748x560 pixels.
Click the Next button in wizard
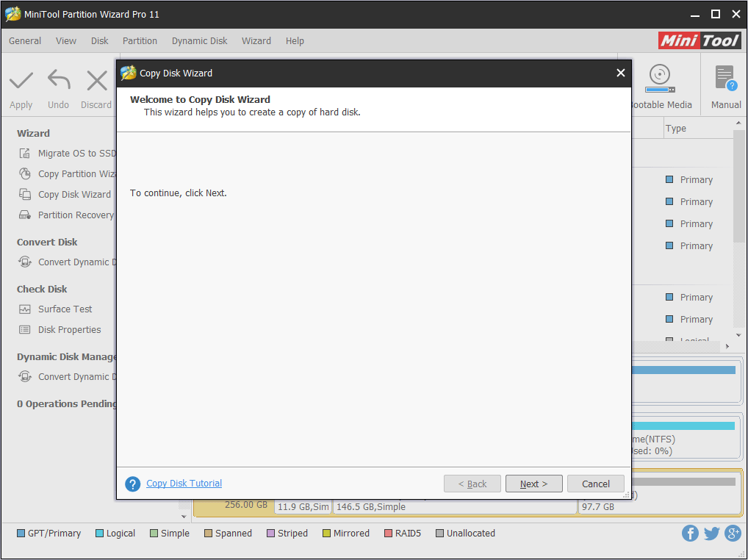click(533, 484)
